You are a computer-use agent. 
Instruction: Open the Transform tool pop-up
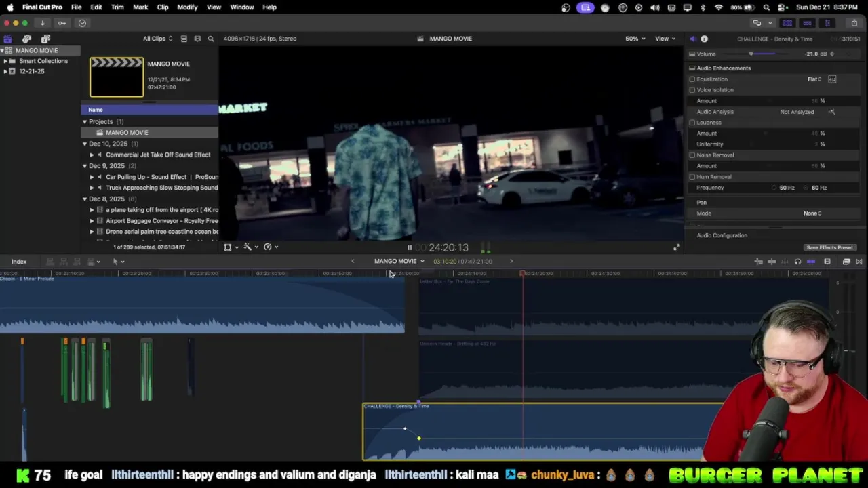[x=231, y=247]
